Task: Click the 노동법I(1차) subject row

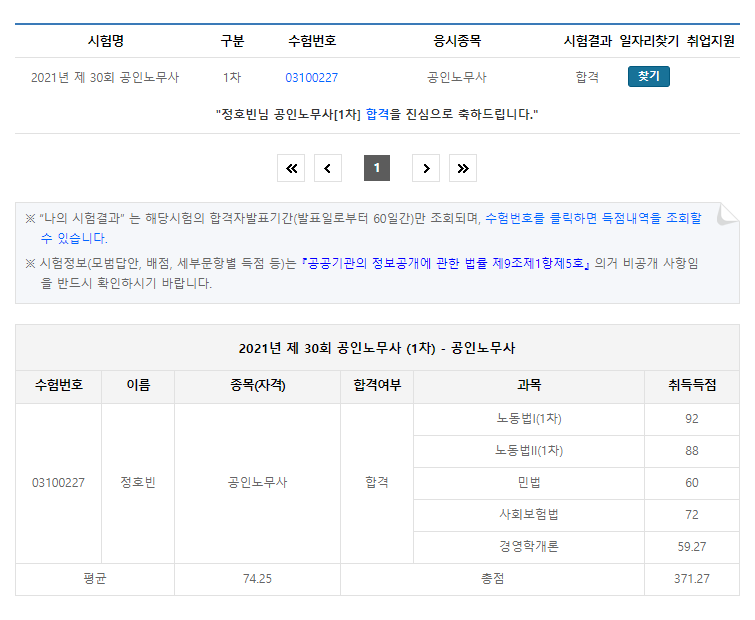Action: tap(528, 419)
